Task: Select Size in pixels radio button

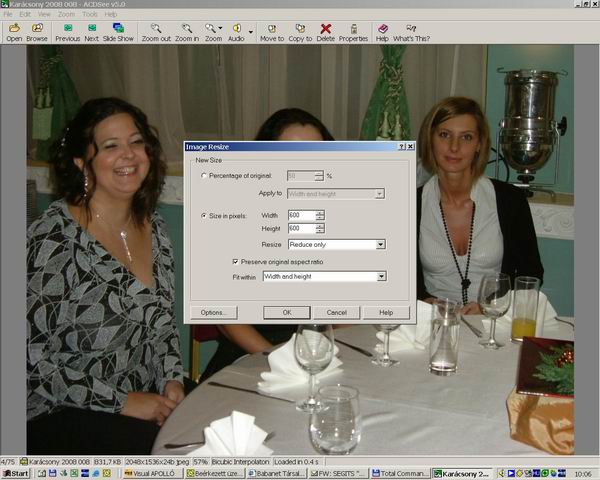Action: (205, 215)
